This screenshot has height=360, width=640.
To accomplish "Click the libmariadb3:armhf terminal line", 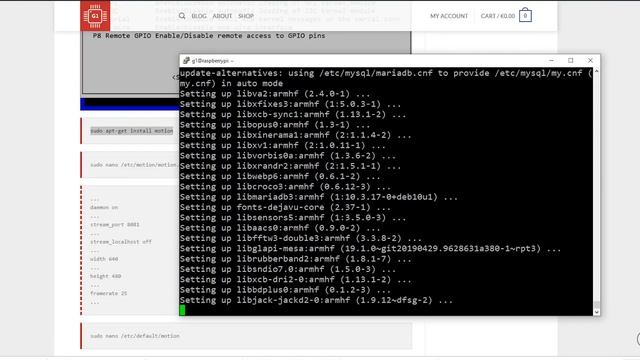I will 318,197.
